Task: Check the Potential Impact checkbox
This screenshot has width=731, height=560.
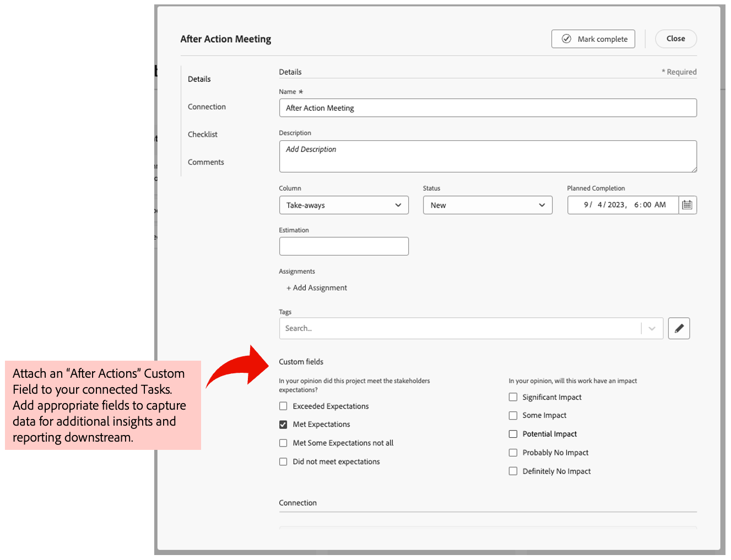Action: [x=513, y=433]
